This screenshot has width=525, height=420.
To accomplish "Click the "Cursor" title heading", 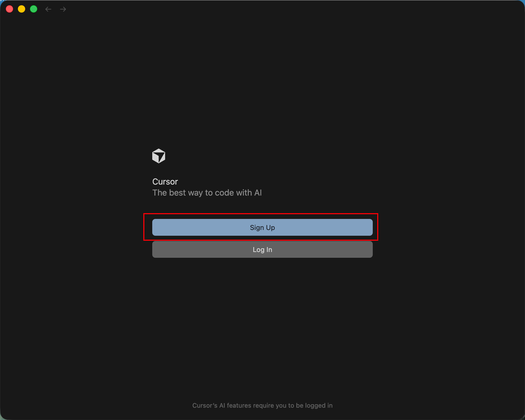I will click(165, 182).
